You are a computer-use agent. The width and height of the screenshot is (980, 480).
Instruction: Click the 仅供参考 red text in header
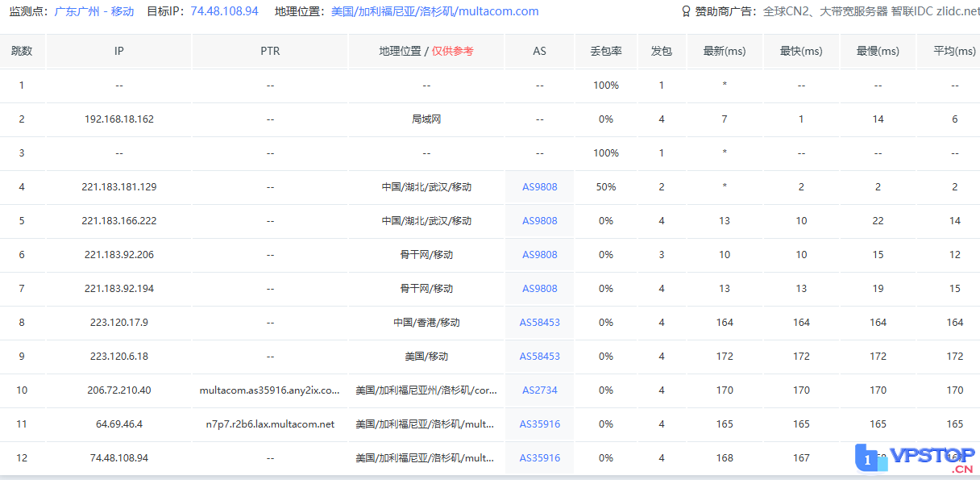[452, 51]
